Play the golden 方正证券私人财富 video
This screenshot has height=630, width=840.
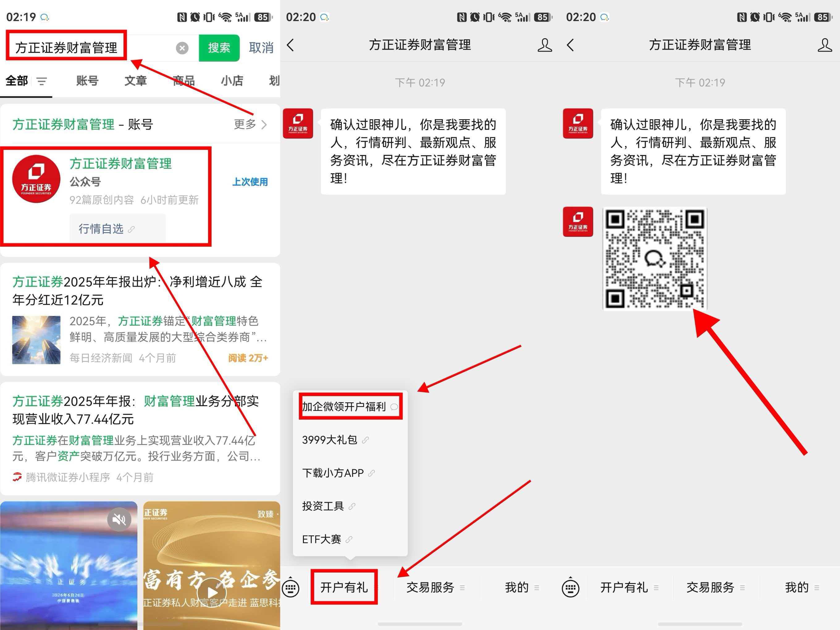coord(212,592)
